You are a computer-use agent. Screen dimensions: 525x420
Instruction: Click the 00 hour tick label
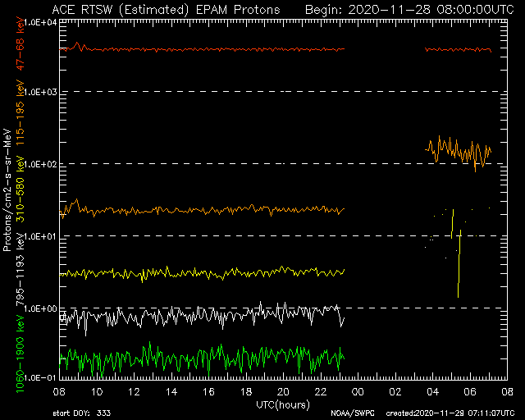pyautogui.click(x=358, y=391)
